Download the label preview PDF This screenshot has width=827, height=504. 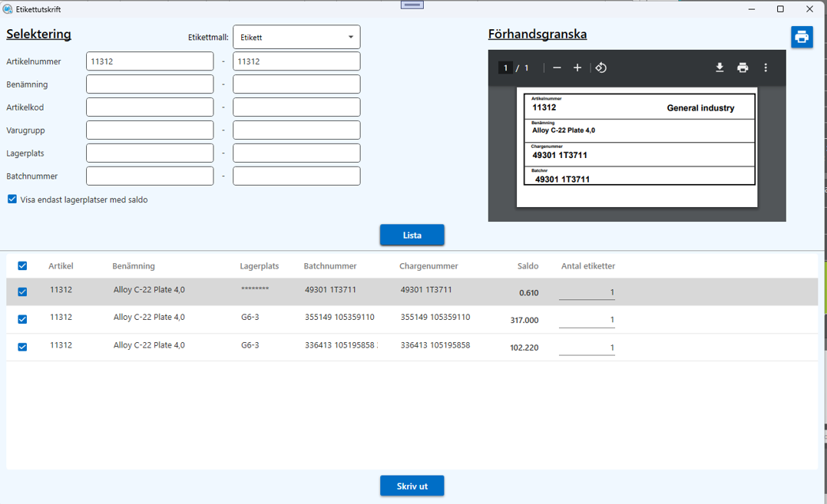(x=719, y=68)
